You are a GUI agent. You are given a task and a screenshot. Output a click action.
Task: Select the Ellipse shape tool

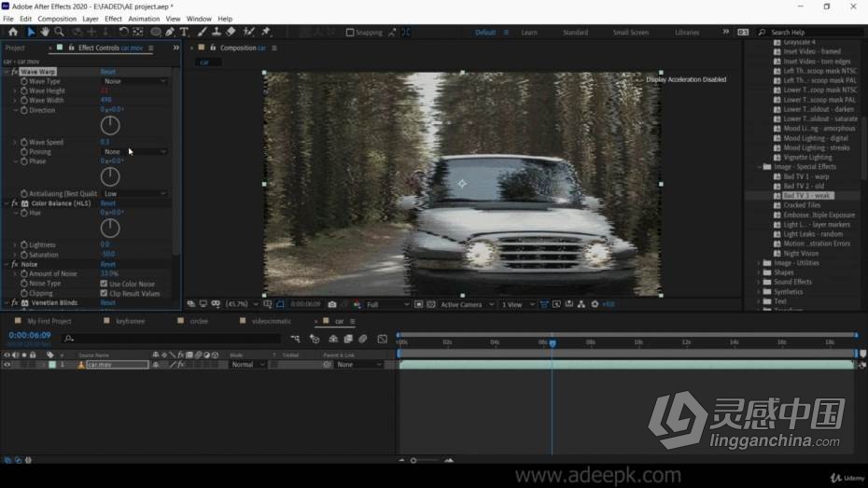click(x=156, y=32)
